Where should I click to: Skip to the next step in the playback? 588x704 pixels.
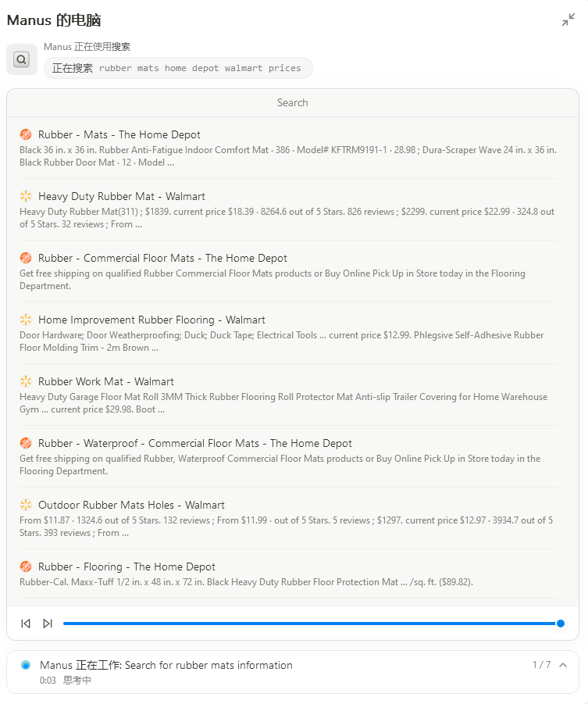[x=48, y=624]
